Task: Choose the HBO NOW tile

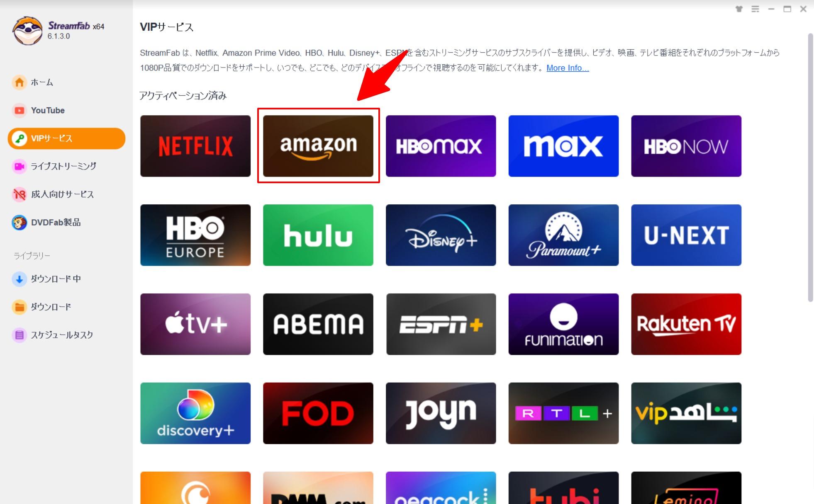Action: pos(686,146)
